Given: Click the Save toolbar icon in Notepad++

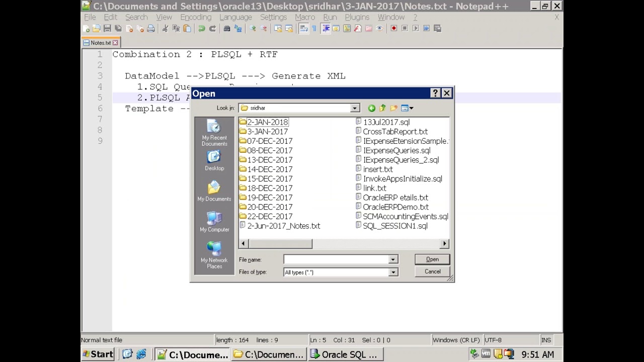Looking at the screenshot, I should (x=107, y=29).
